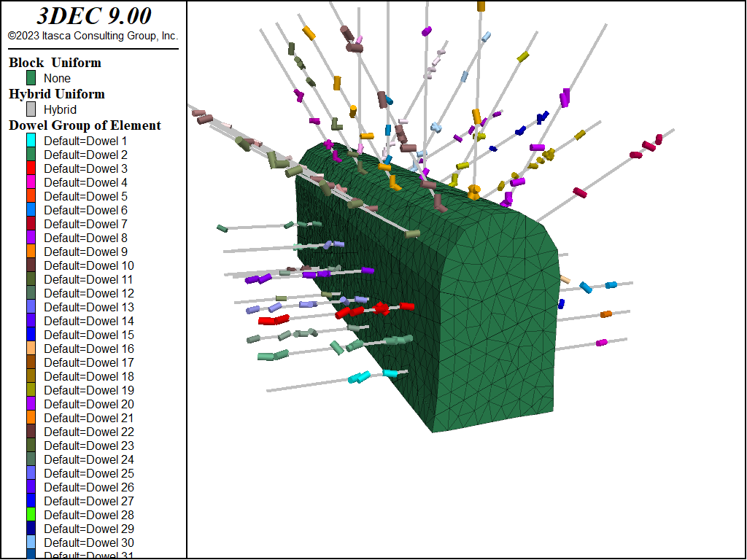Viewport: 747px width, 560px height.
Task: Click the cyan Dowel 1 legend swatch
Action: pyautogui.click(x=31, y=141)
